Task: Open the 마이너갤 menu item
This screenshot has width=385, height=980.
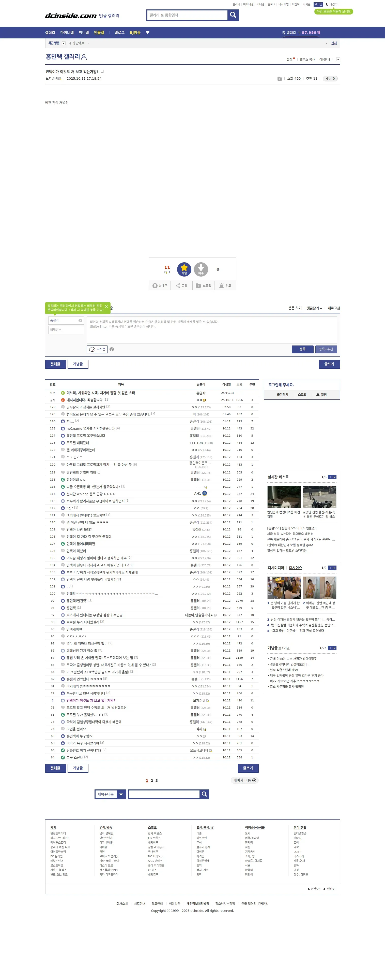Action: (67, 33)
